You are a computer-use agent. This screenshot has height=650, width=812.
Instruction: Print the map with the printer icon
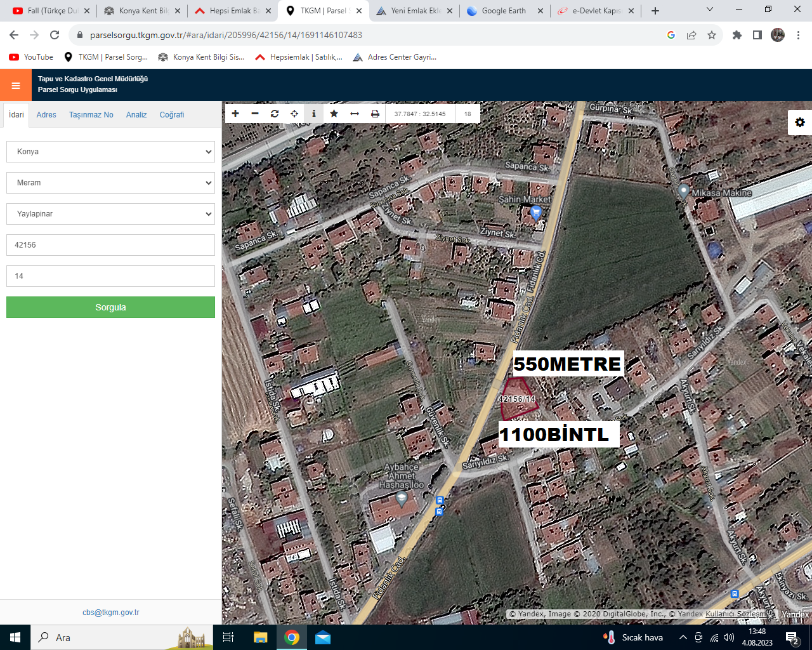375,114
